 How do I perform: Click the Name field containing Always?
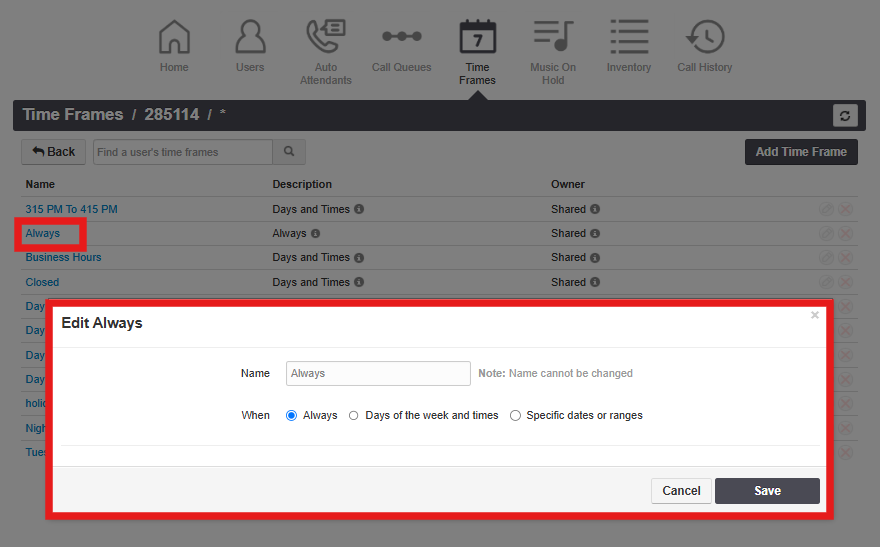[x=377, y=373]
